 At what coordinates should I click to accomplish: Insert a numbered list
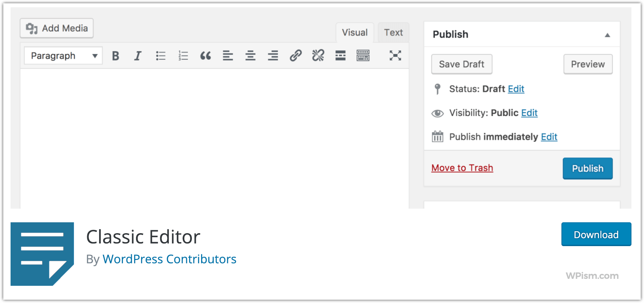pyautogui.click(x=183, y=56)
